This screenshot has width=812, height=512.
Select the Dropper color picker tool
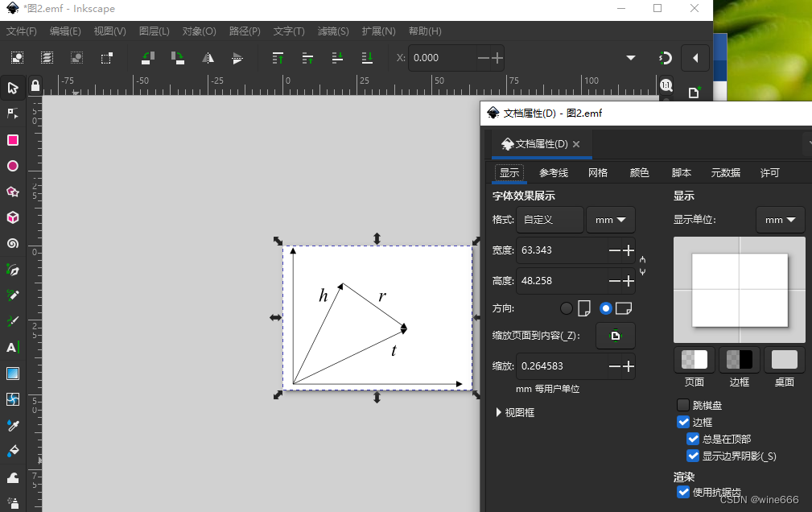click(13, 425)
